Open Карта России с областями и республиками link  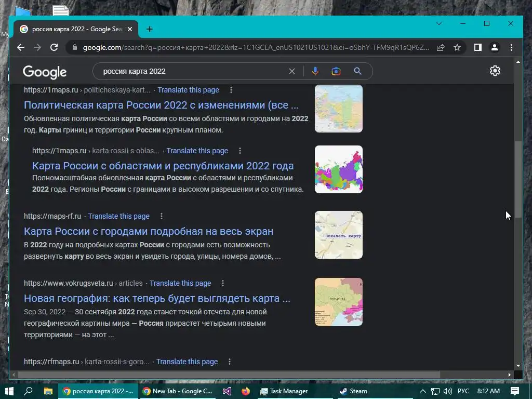pyautogui.click(x=163, y=166)
